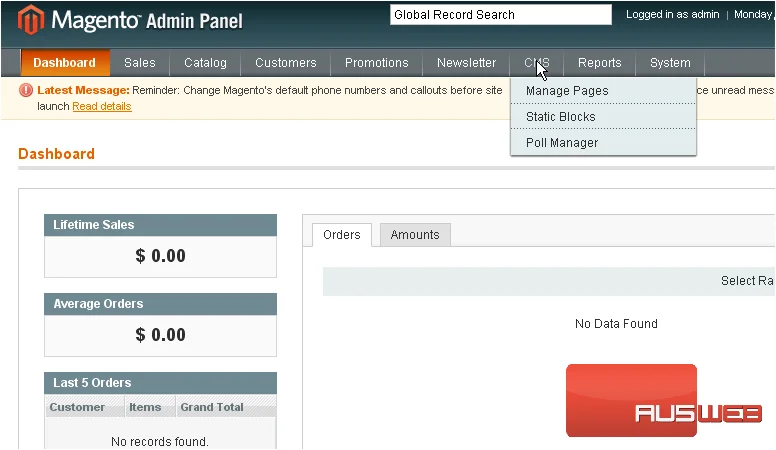Click the Magento Admin Panel title text
Screen dimensions: 776x450
[147, 21]
